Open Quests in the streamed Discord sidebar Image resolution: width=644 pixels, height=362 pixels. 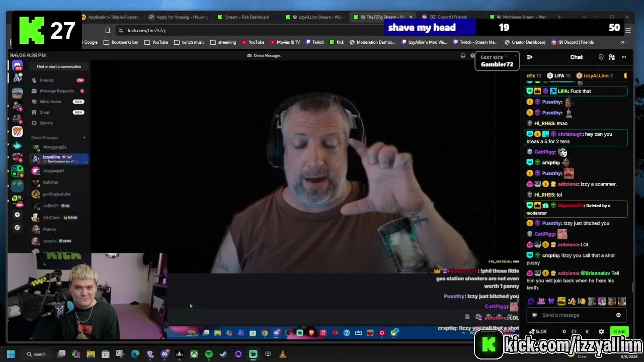[58, 123]
